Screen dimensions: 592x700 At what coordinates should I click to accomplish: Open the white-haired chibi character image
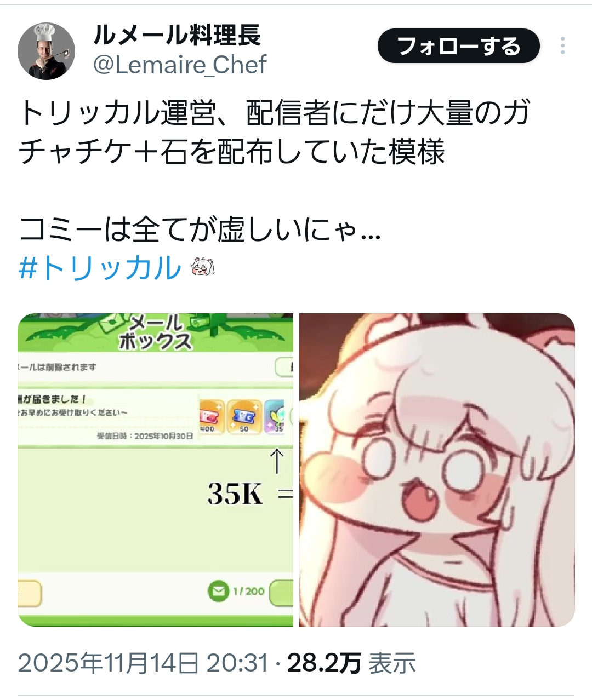(437, 469)
